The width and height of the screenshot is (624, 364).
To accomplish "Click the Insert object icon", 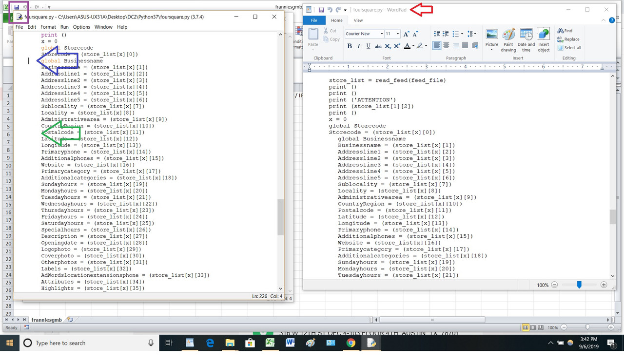I will click(x=544, y=40).
